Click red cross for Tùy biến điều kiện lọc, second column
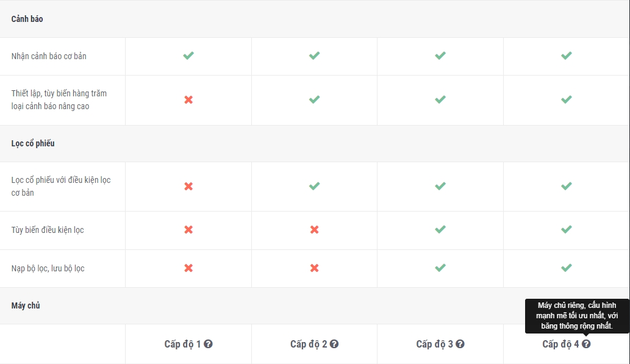The image size is (630, 364). tap(315, 229)
